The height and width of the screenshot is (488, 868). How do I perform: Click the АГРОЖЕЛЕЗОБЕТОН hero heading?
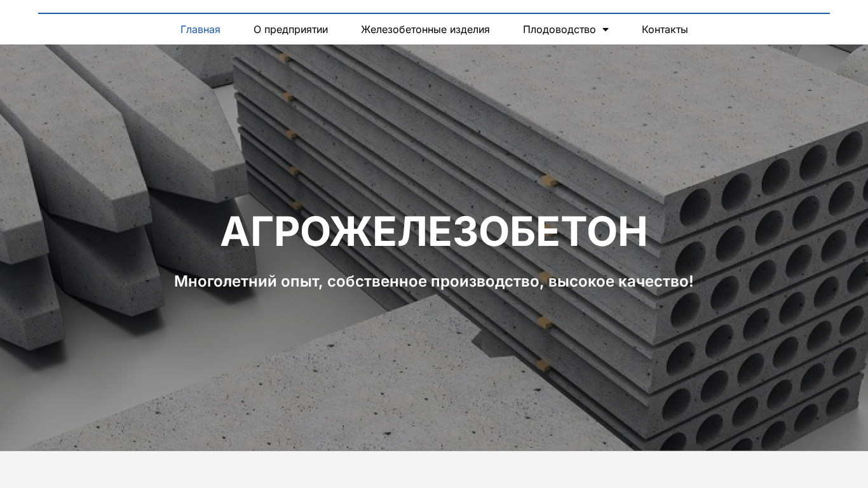434,231
